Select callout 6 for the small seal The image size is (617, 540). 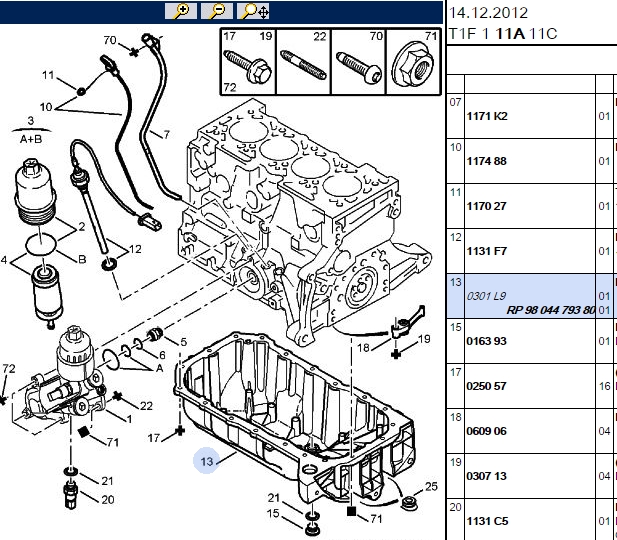pyautogui.click(x=162, y=355)
